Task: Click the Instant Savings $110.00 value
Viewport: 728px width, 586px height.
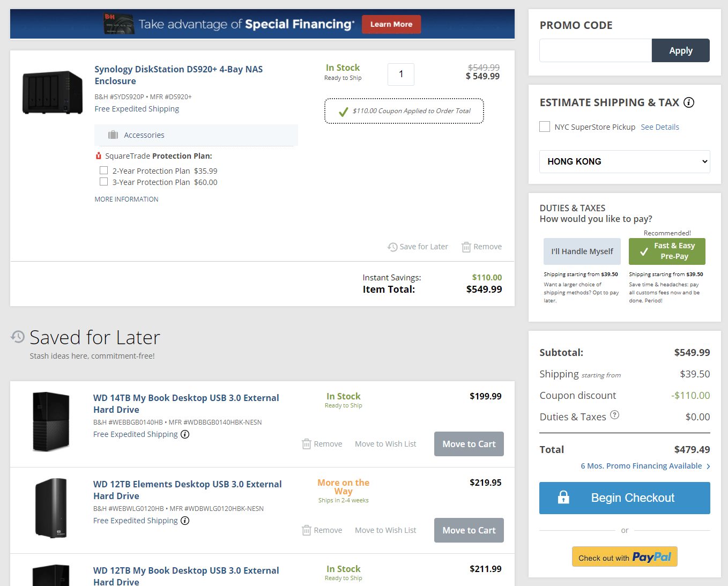Action: (x=487, y=277)
